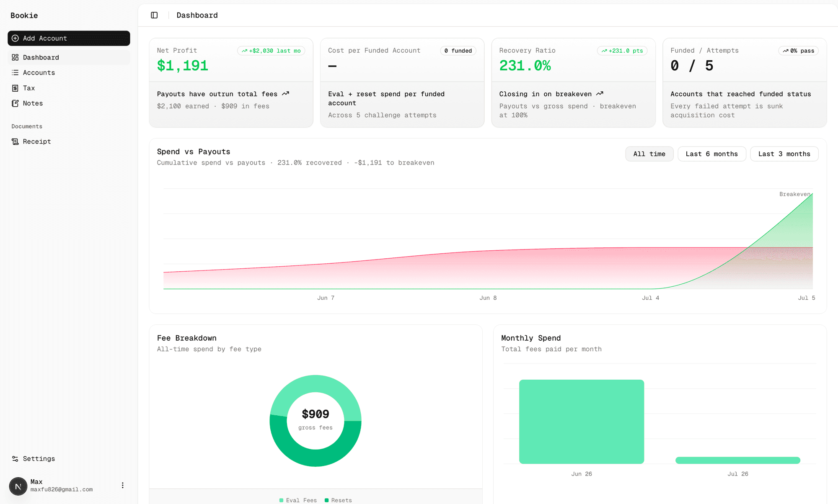Click the +231.0 pts badge text

tap(626, 51)
